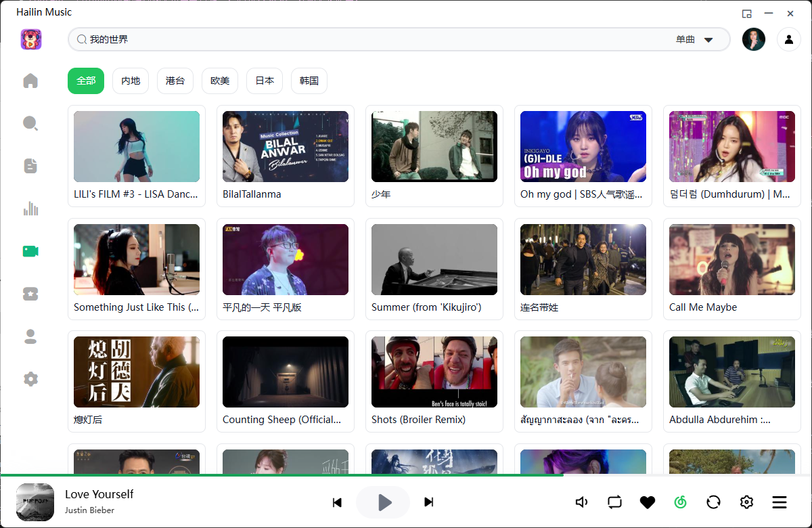Toggle the repeat loop mode

[614, 502]
